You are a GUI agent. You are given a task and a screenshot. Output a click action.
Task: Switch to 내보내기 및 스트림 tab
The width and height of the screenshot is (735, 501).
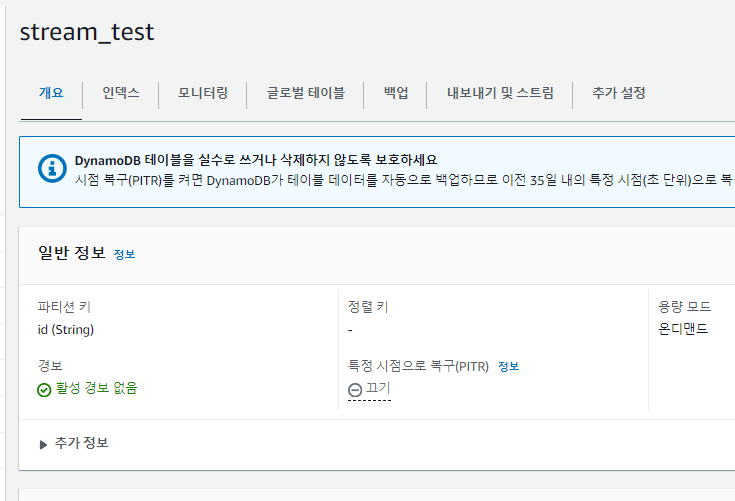499,94
